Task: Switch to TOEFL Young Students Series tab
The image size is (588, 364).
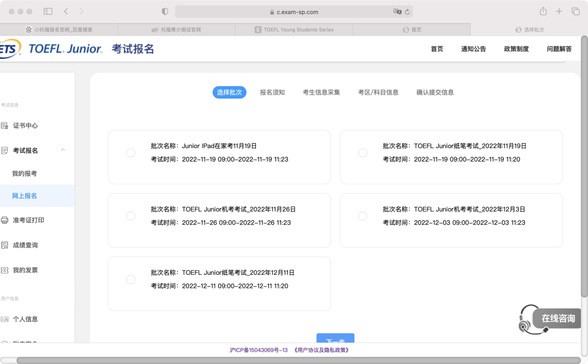Action: pos(293,29)
